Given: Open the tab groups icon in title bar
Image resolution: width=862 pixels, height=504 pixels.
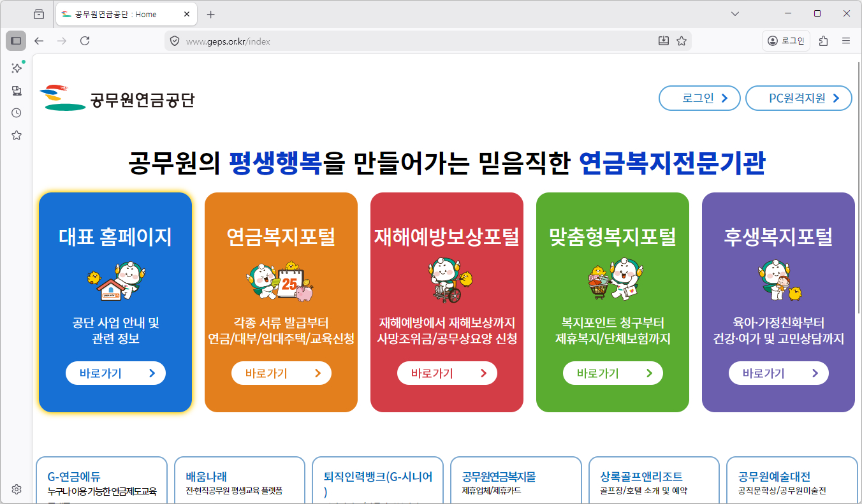Looking at the screenshot, I should pyautogui.click(x=39, y=14).
